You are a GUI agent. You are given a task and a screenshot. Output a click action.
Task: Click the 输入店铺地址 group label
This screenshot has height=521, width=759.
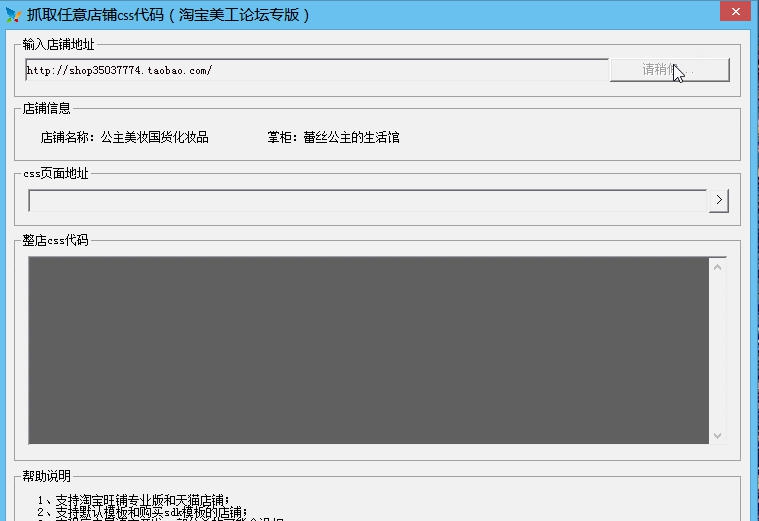(x=59, y=45)
